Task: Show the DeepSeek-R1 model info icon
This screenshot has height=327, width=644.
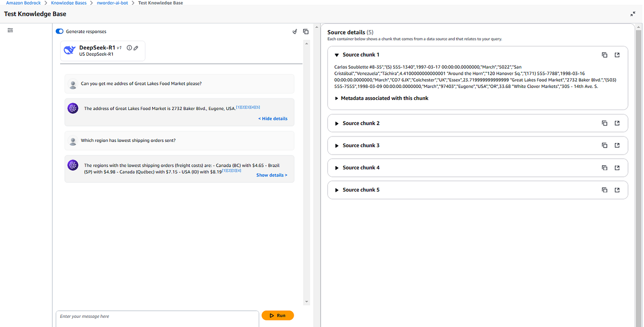Action: point(130,48)
